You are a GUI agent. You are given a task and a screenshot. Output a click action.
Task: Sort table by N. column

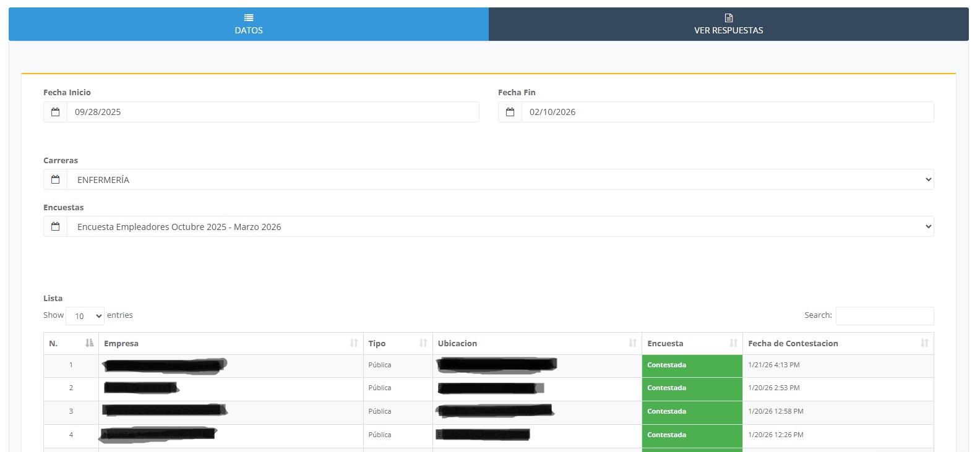pyautogui.click(x=71, y=343)
